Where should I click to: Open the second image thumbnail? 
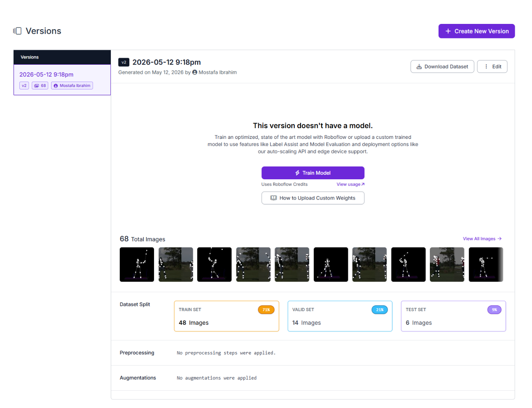click(176, 265)
